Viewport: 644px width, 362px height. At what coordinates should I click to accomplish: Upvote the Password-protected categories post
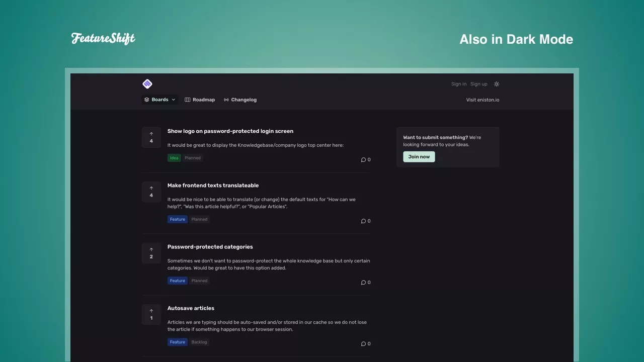pos(151,253)
